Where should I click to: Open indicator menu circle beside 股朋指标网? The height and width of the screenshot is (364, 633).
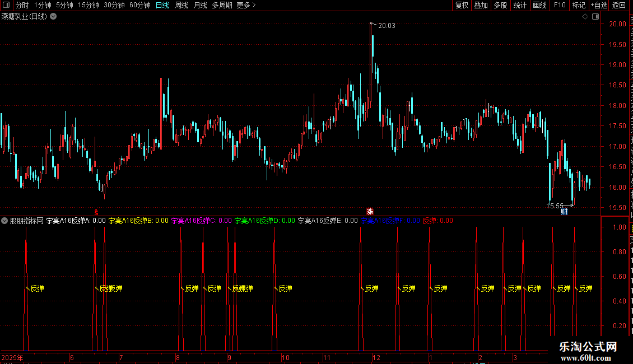tap(4, 221)
